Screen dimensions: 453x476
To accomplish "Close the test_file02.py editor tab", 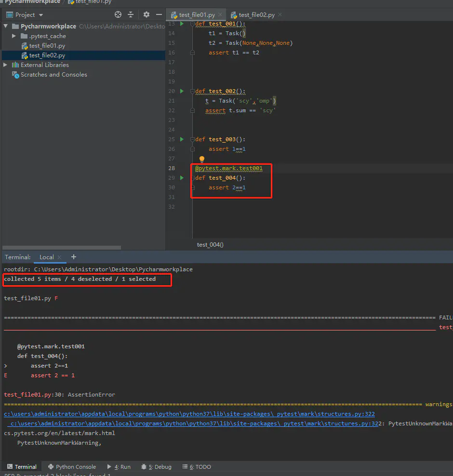I will coord(280,14).
